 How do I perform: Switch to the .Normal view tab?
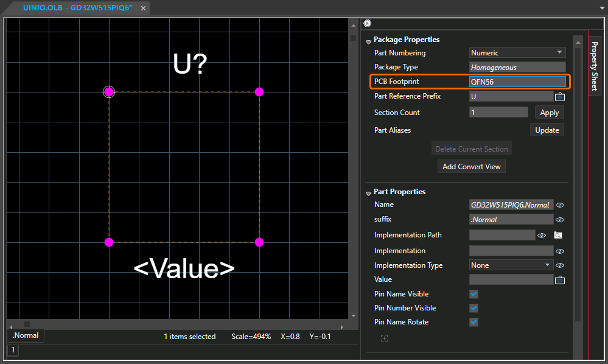[x=26, y=335]
